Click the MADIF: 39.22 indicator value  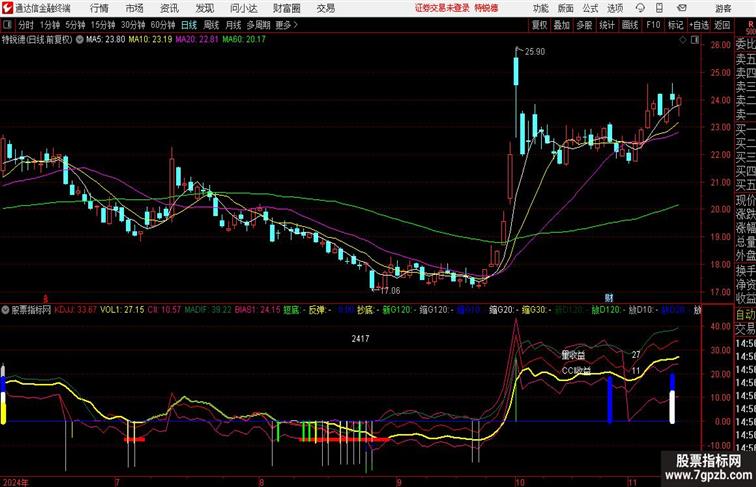tap(208, 310)
